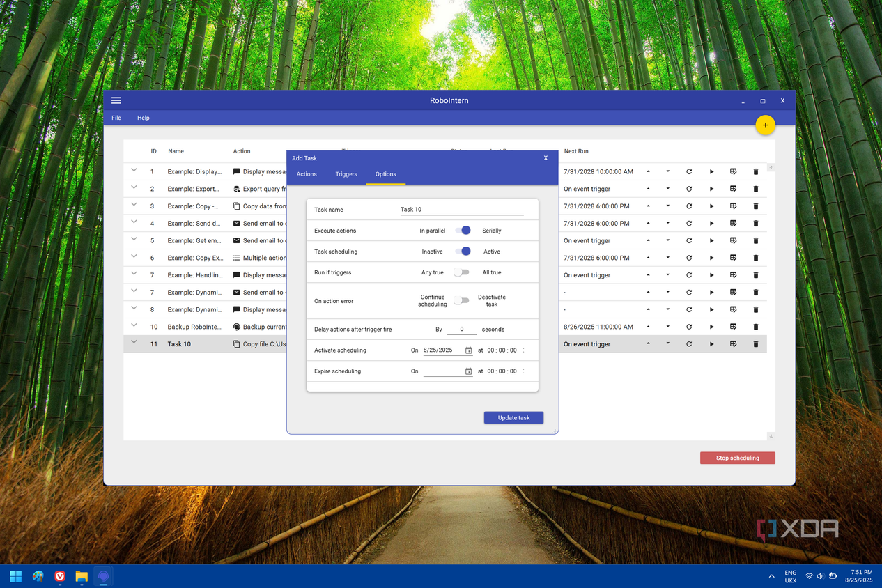The width and height of the screenshot is (882, 588).
Task: Delete task 10 Backup RoboIntern row
Action: coord(755,327)
